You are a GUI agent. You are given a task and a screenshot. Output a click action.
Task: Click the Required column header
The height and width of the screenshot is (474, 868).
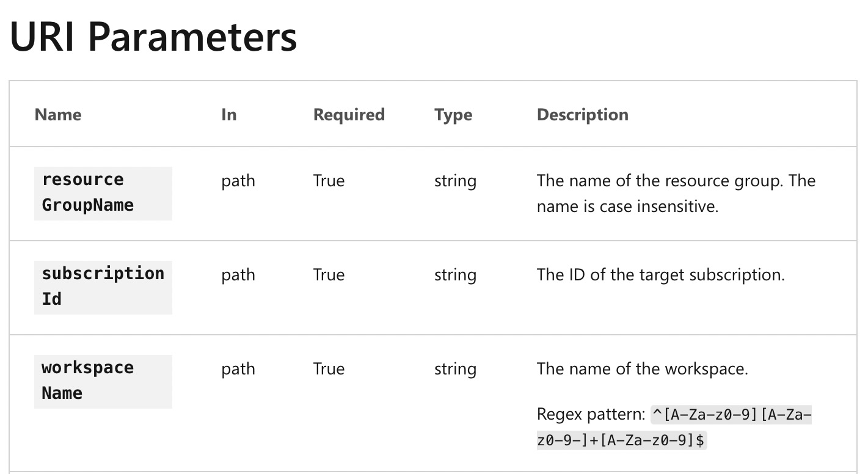[x=349, y=115]
